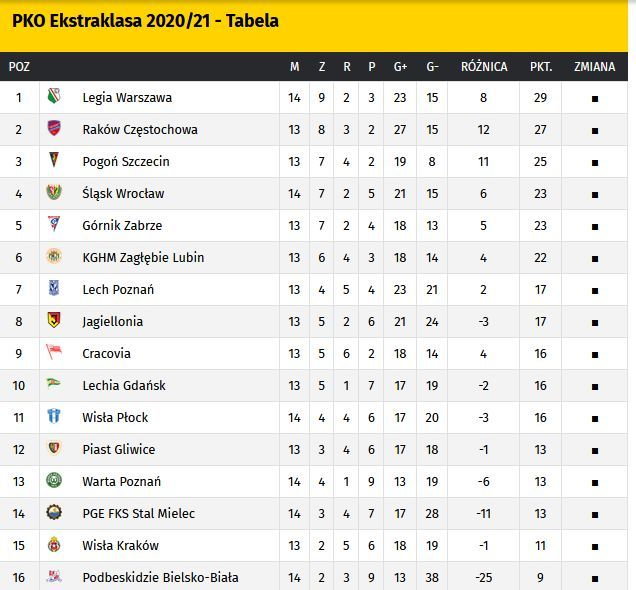The height and width of the screenshot is (590, 636).
Task: Select the Wisła Płock team crest
Action: coord(54,416)
